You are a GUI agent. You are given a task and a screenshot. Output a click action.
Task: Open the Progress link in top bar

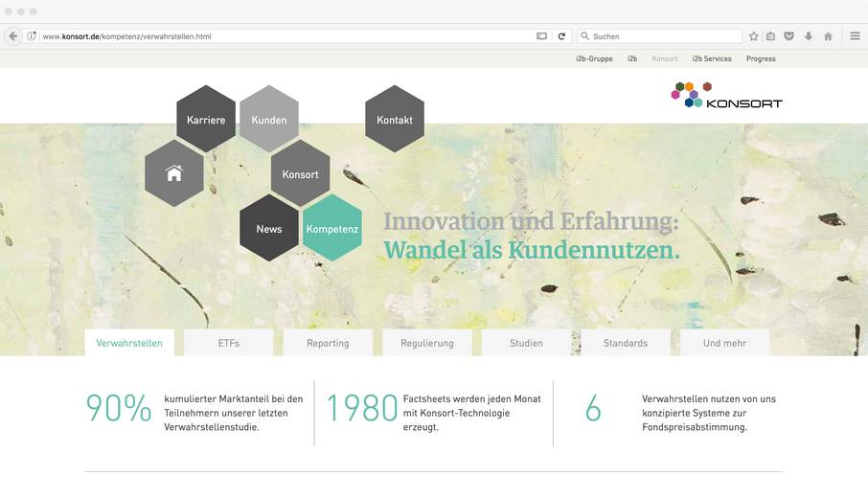tap(761, 58)
